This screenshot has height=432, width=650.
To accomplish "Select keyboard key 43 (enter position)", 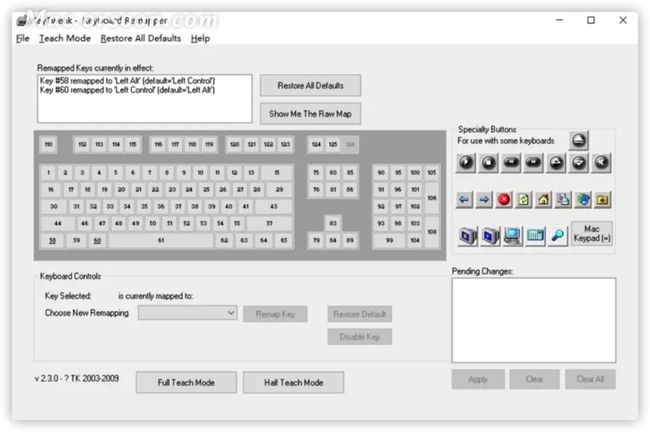I will (x=274, y=206).
